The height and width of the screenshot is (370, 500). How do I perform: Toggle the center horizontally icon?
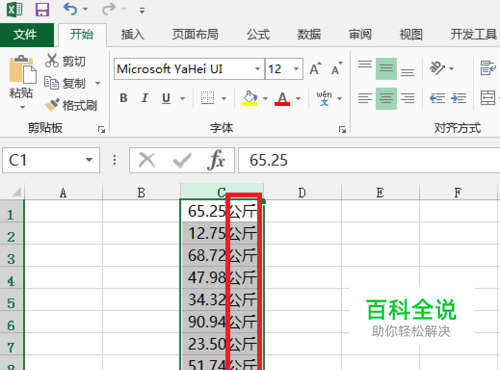pyautogui.click(x=386, y=99)
